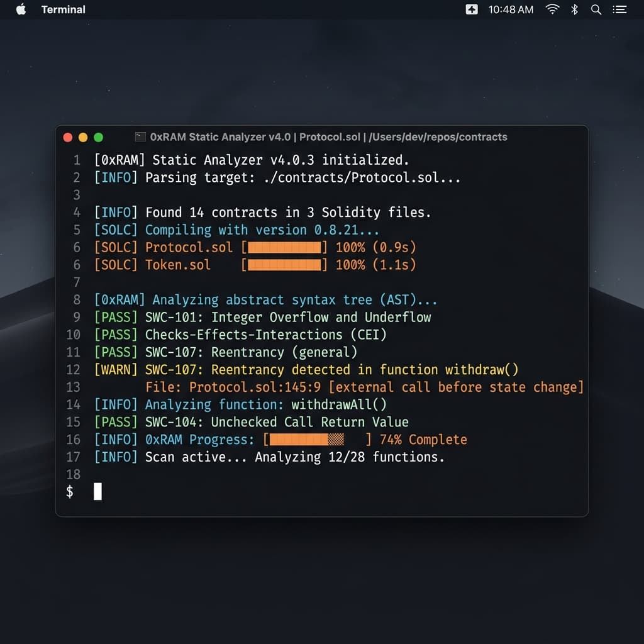Click the terminal proxy icon in title bar

[140, 136]
